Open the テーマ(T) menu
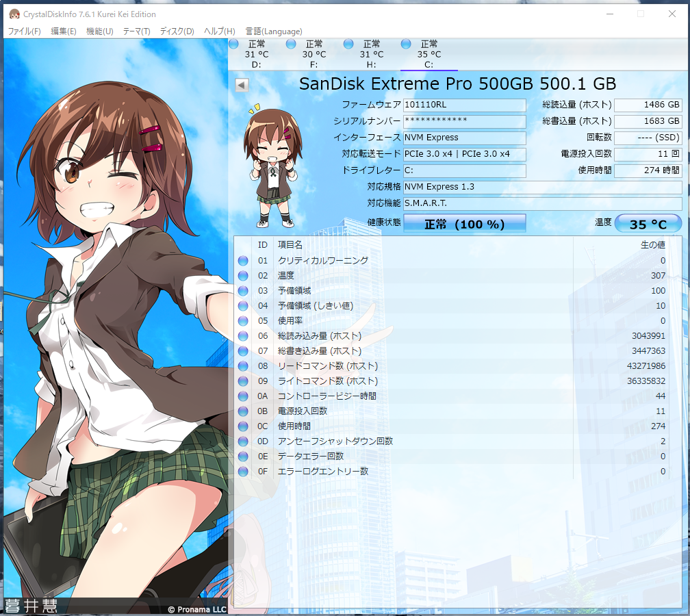This screenshot has width=690, height=616. point(136,31)
